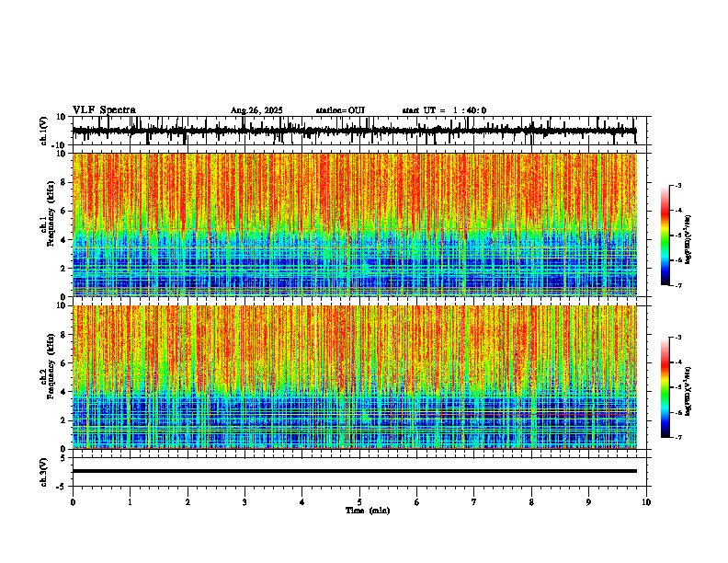Click time-axis tick label "1"

130,502
